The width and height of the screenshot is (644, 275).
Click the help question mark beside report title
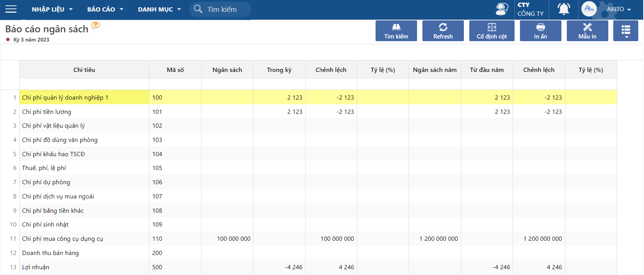pos(96,25)
